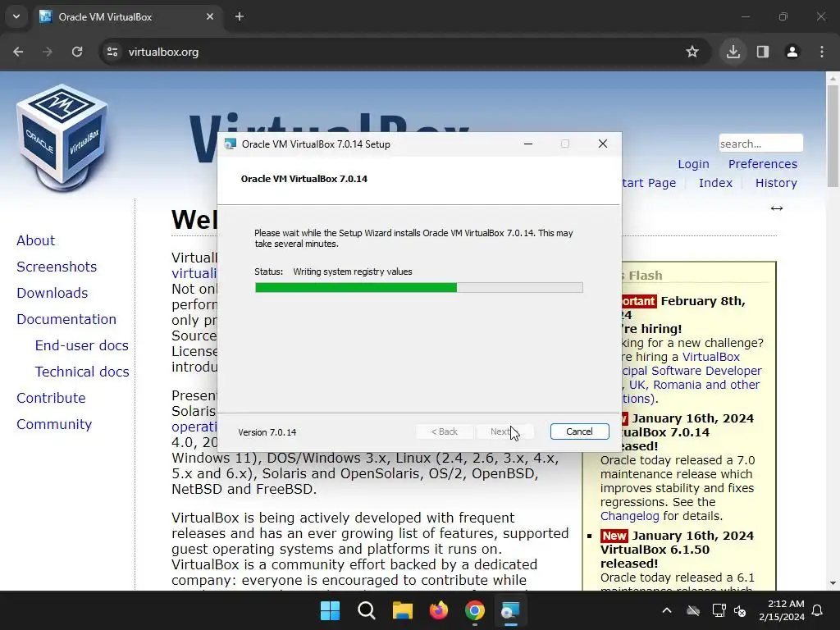
Task: Open Chrome side panel icon
Action: coord(763,52)
